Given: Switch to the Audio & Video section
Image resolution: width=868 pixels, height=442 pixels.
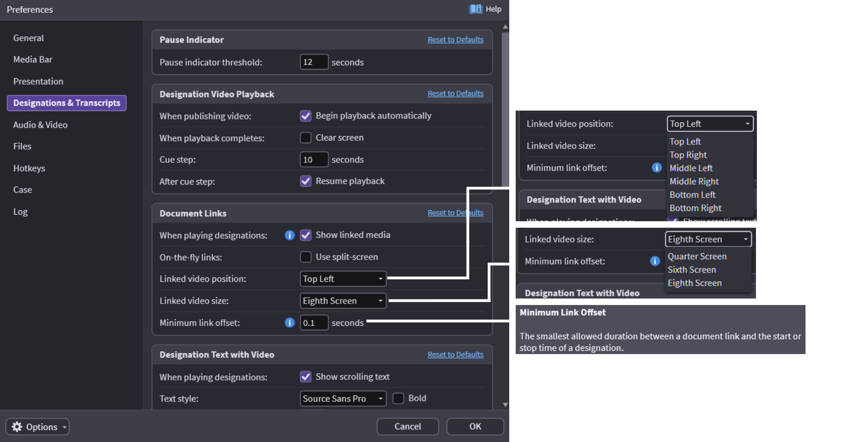Looking at the screenshot, I should click(40, 125).
